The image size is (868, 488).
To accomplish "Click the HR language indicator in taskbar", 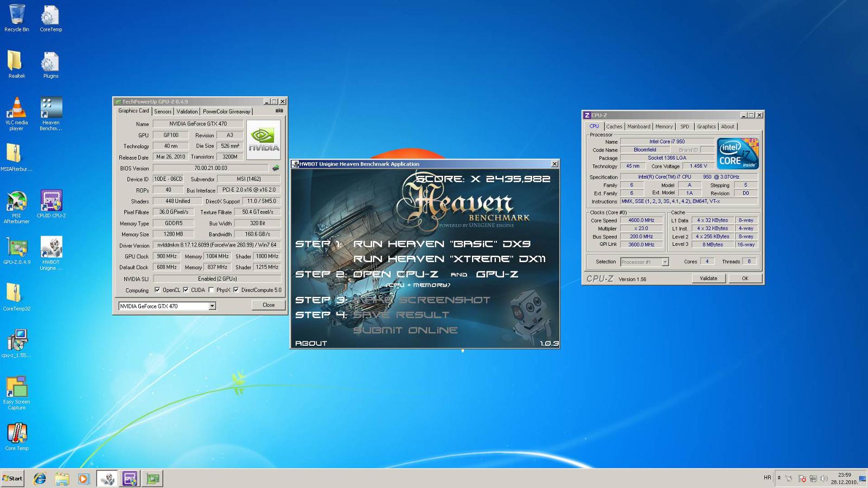I will tap(767, 478).
